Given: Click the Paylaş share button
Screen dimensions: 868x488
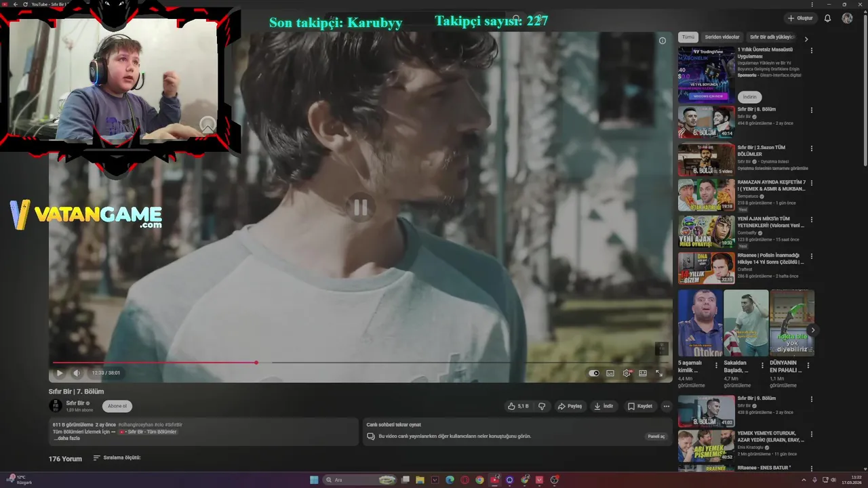Looking at the screenshot, I should pyautogui.click(x=570, y=406).
